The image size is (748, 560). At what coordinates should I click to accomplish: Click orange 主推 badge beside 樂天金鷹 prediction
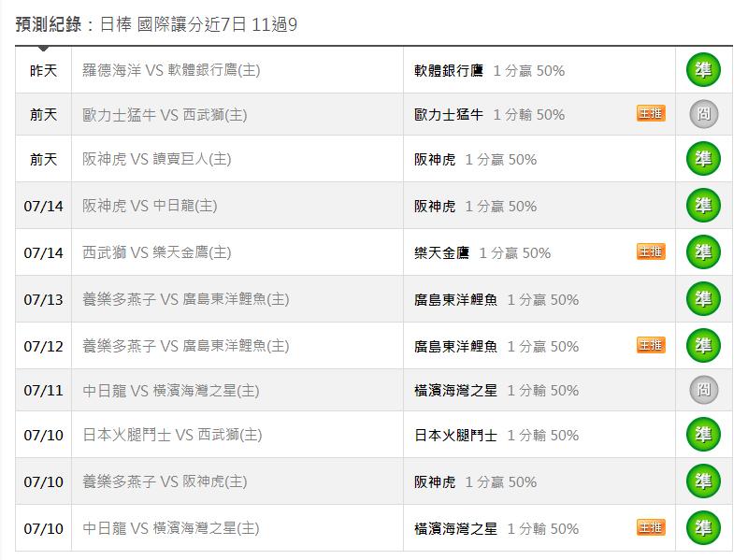651,251
